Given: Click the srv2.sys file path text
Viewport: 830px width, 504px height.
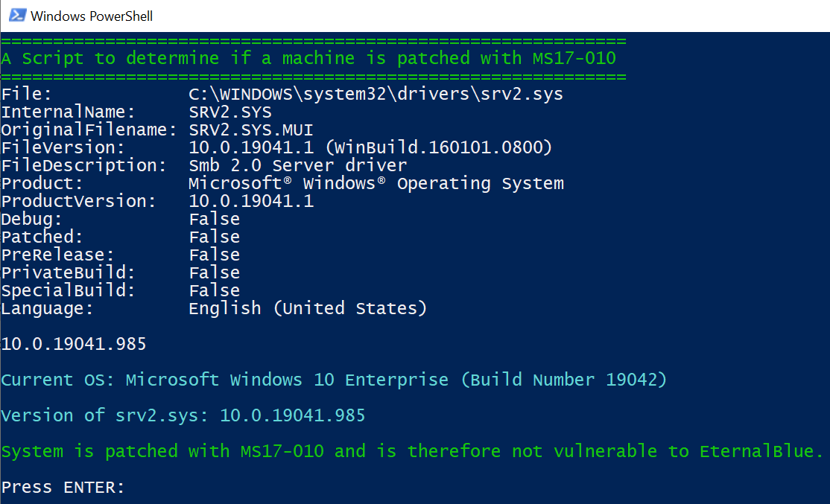Looking at the screenshot, I should [x=376, y=94].
